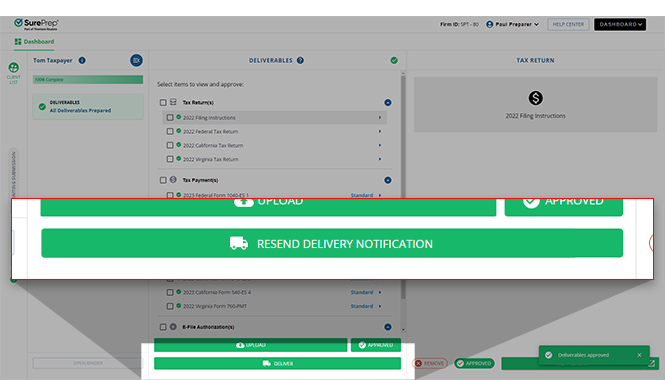This screenshot has width=665, height=380.
Task: Click the All Deliverables Prepared card
Action: click(88, 106)
